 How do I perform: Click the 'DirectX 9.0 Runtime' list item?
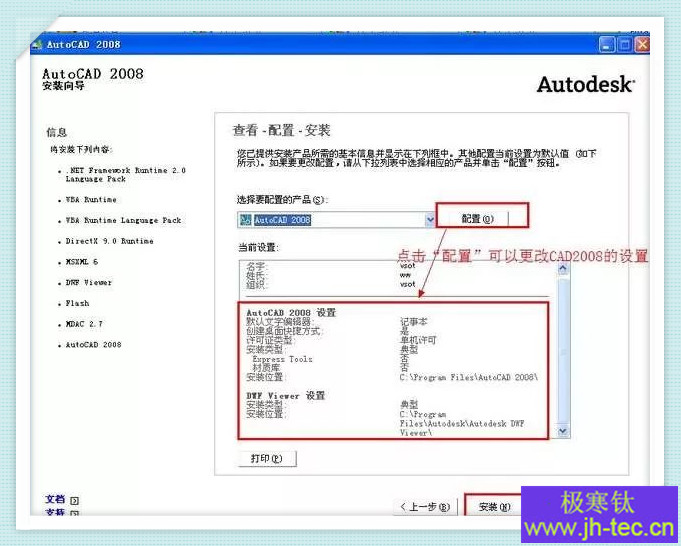[x=109, y=241]
